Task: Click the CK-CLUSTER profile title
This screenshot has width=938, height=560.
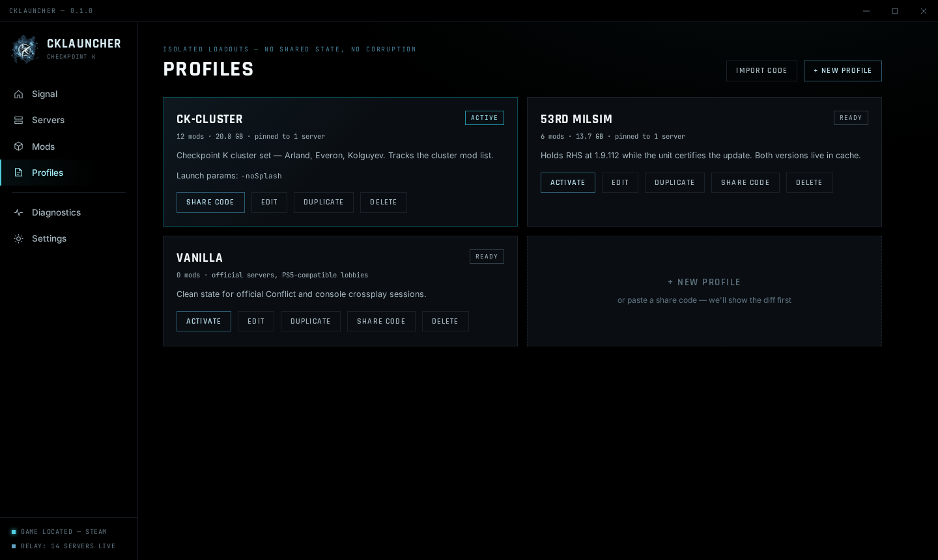Action: point(210,119)
